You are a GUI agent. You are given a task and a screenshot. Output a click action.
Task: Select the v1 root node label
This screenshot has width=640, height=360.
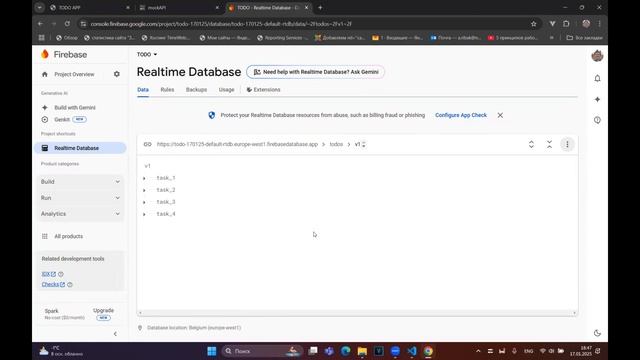[x=147, y=166]
